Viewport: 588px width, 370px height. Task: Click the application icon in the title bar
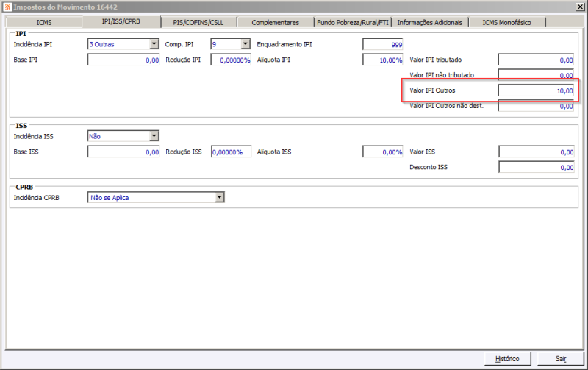click(x=7, y=7)
